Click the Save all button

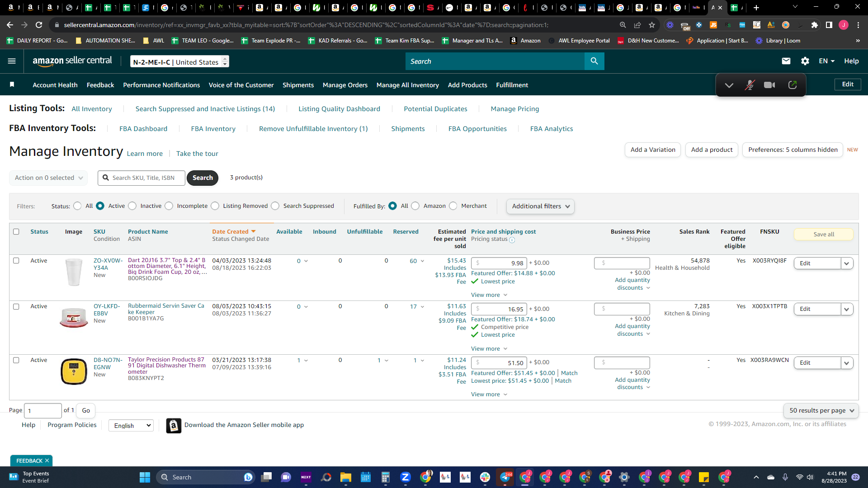pyautogui.click(x=824, y=234)
